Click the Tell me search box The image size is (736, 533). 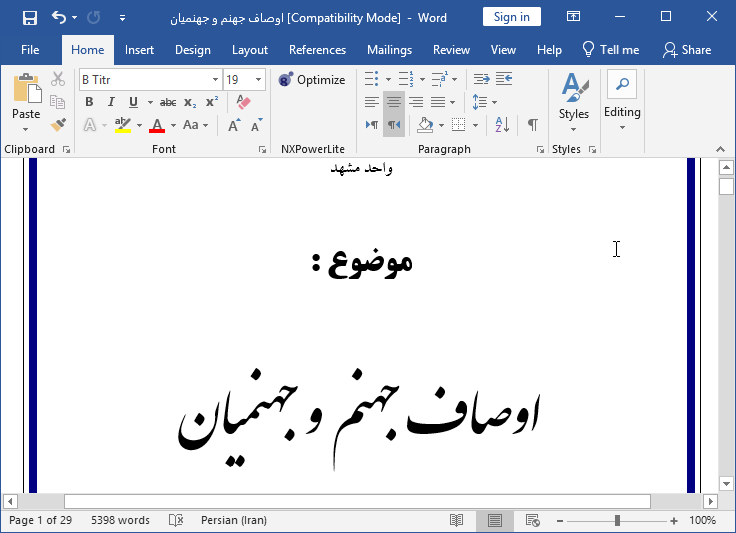coord(611,50)
